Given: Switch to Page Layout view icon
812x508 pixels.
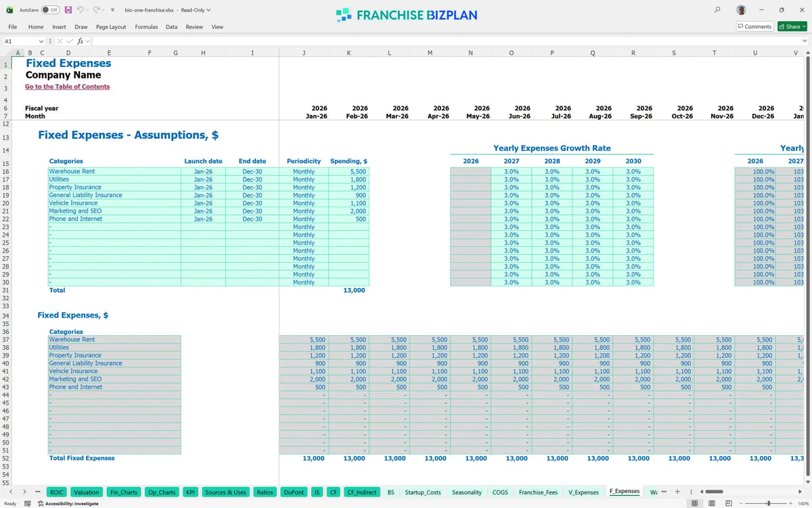Looking at the screenshot, I should (x=712, y=503).
